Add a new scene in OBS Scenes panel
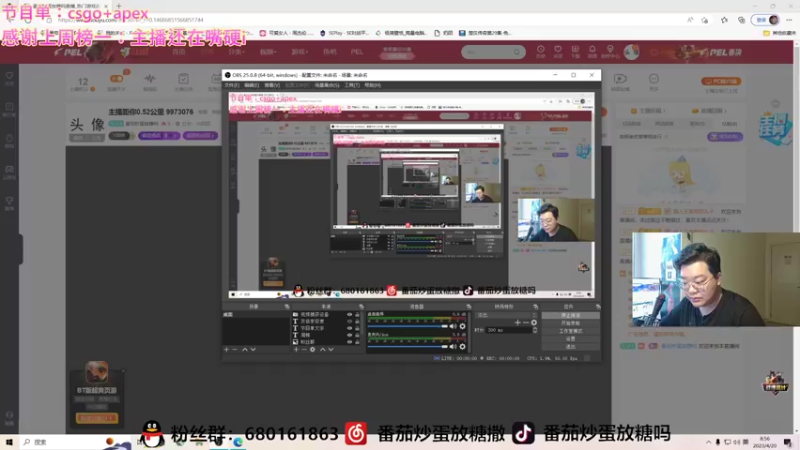Viewport: 800px width, 450px height. (x=227, y=349)
